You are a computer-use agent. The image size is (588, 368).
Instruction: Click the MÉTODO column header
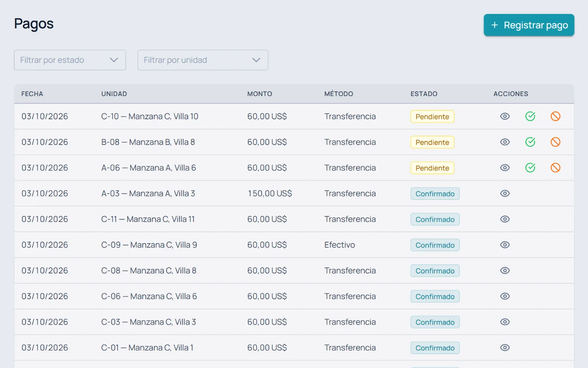[x=338, y=94]
